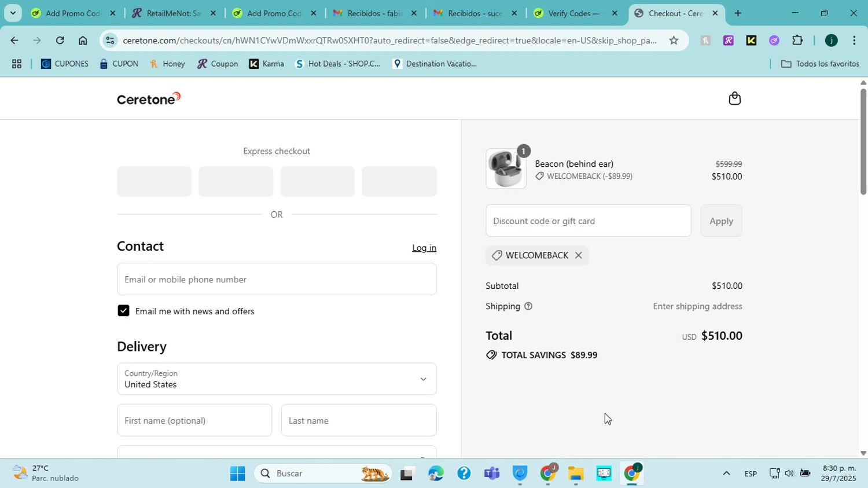The image size is (868, 488).
Task: Open the clock and date panel
Action: coord(838,474)
